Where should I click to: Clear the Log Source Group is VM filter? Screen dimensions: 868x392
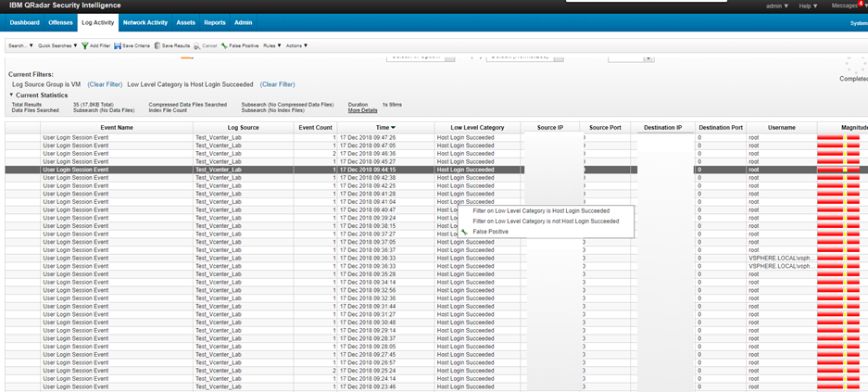(x=105, y=84)
